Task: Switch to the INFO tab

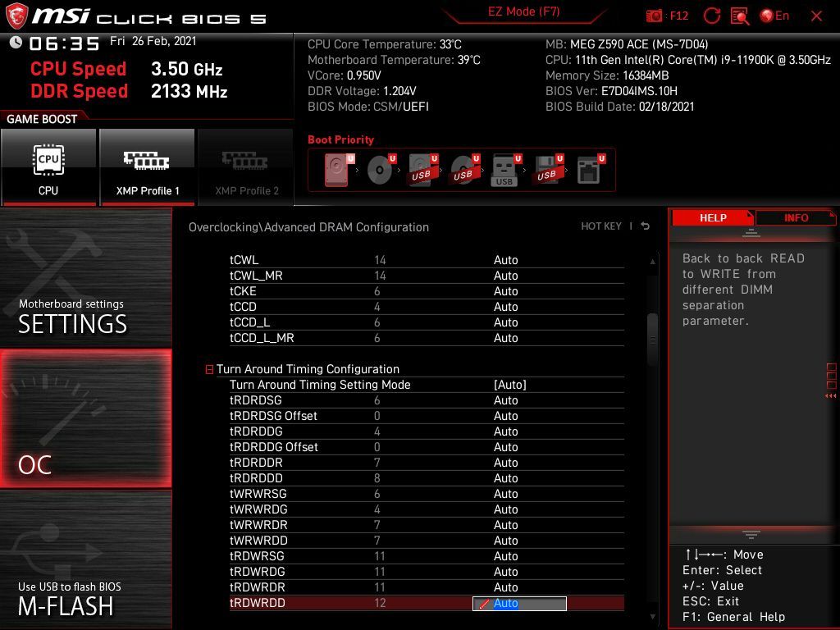Action: [x=796, y=217]
